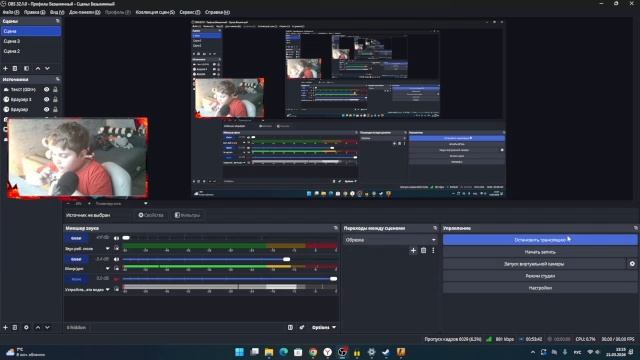Click the desktop audio volume slider handle

[x=126, y=238]
